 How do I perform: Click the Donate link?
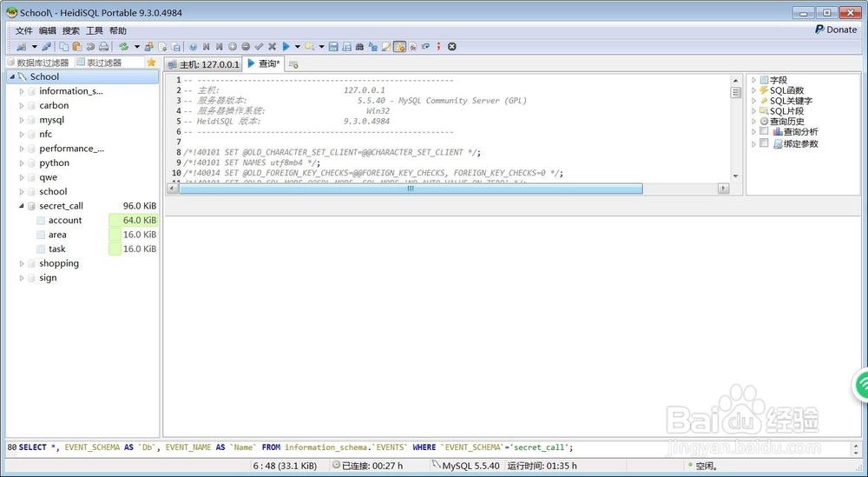[x=836, y=30]
